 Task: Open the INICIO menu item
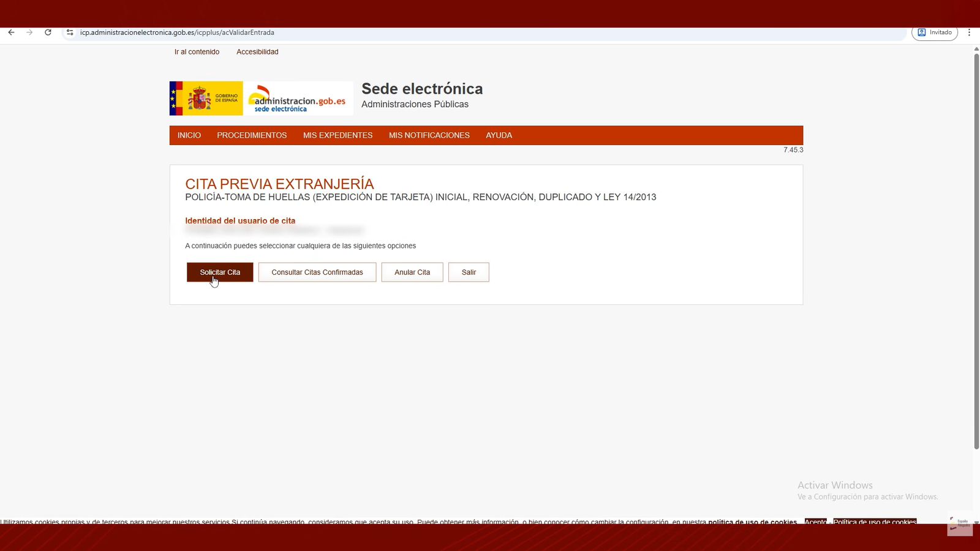tap(189, 135)
